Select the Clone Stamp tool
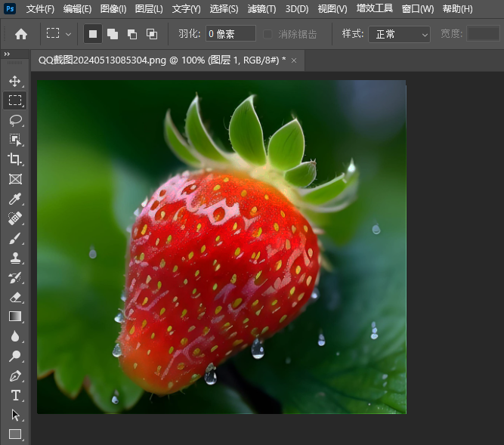This screenshot has width=504, height=445. (15, 258)
